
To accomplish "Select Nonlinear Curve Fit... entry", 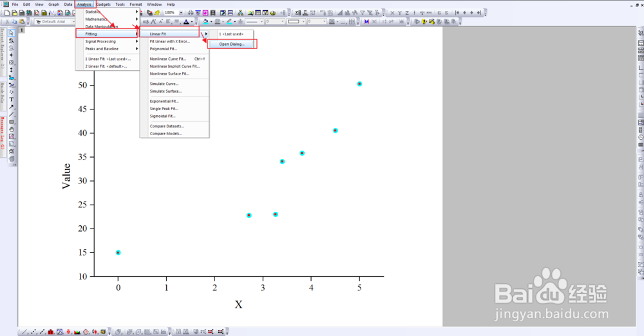I will 175,59.
